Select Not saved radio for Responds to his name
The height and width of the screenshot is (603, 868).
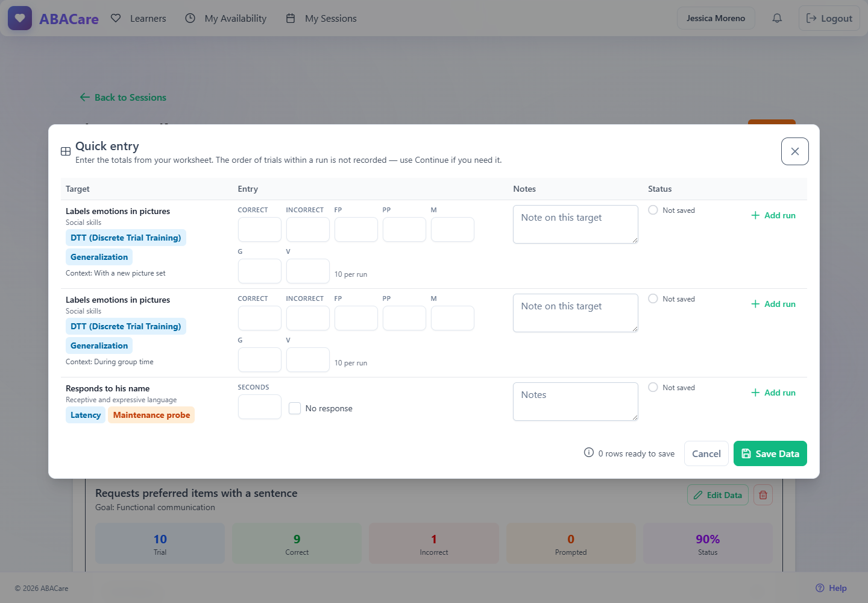click(653, 387)
